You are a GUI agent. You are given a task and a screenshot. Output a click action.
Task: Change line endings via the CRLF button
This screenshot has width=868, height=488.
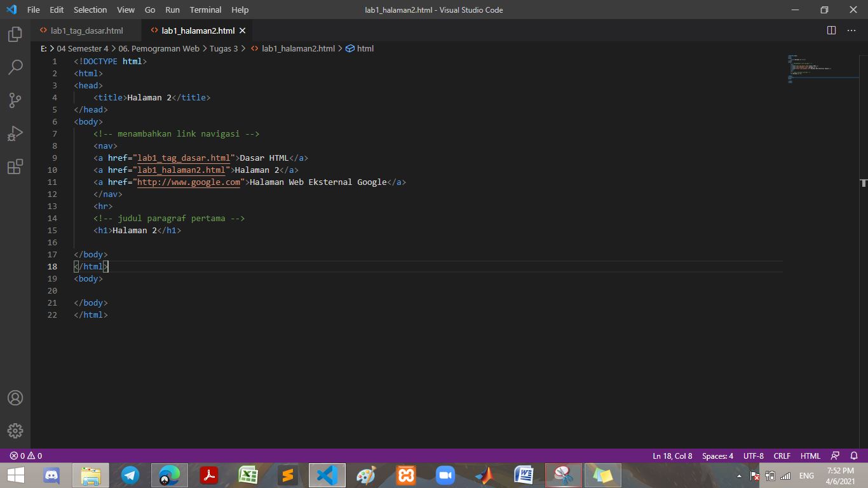click(782, 456)
